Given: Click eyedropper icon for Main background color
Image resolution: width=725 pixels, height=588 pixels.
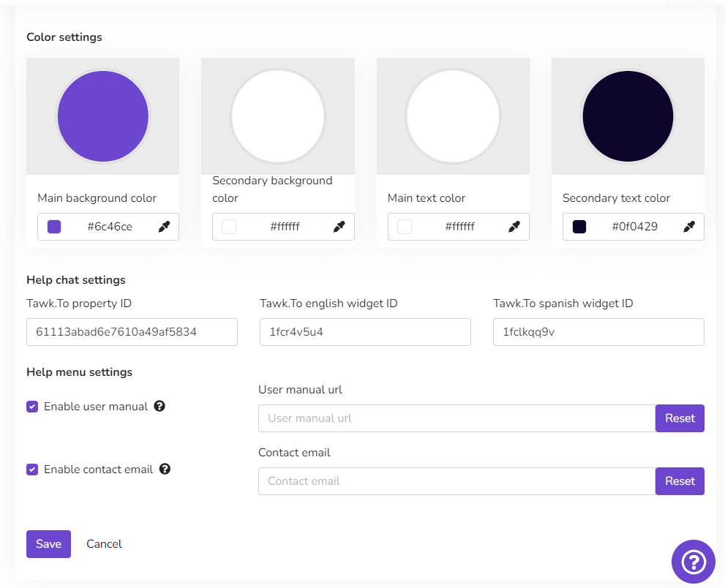Looking at the screenshot, I should (x=164, y=227).
